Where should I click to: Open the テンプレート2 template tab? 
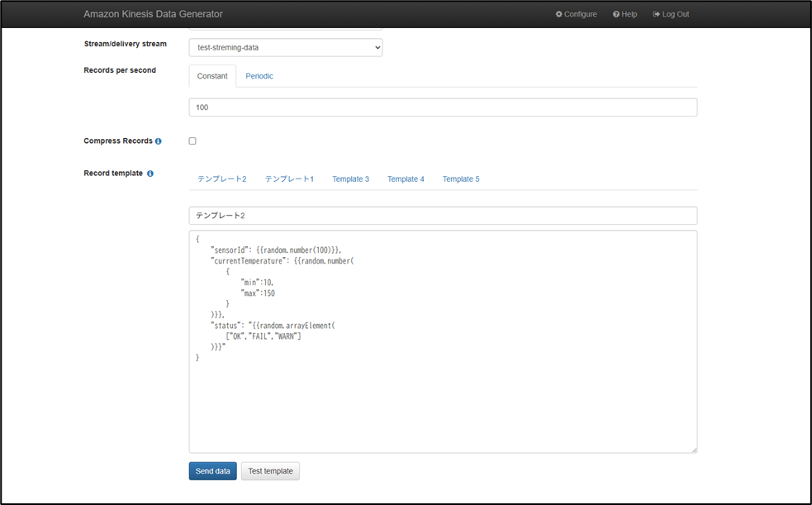point(222,179)
